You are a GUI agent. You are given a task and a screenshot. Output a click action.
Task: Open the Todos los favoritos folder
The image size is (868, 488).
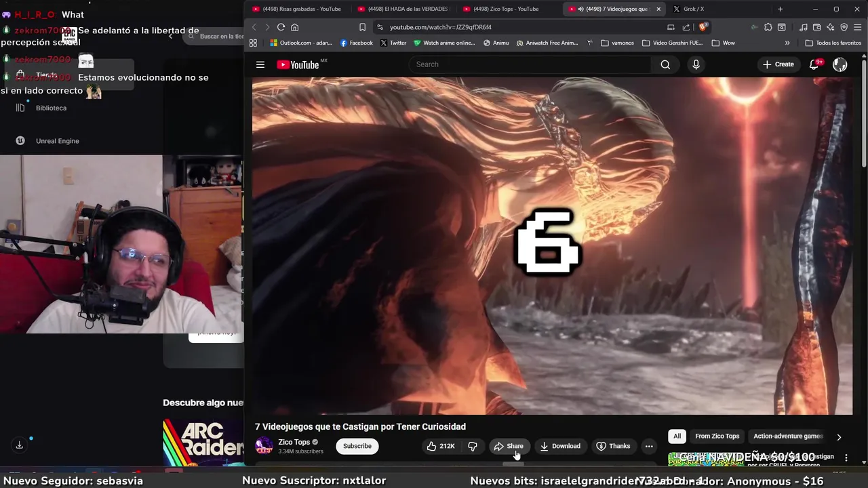coord(833,43)
